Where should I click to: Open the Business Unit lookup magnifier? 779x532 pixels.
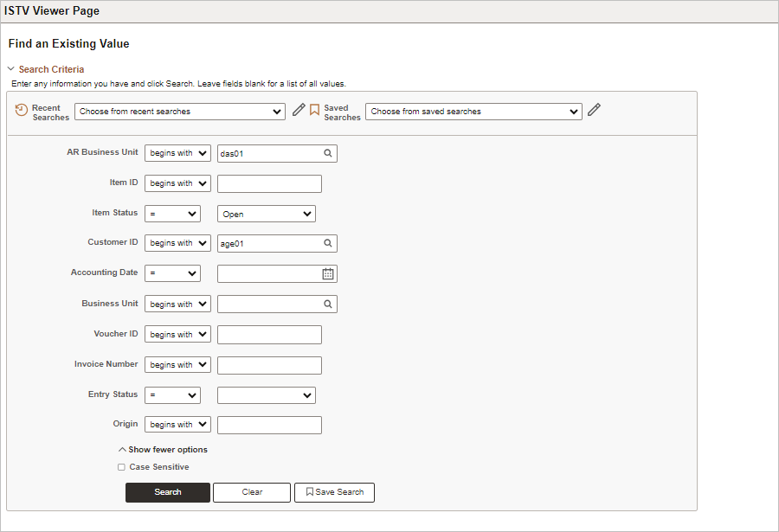click(x=328, y=304)
